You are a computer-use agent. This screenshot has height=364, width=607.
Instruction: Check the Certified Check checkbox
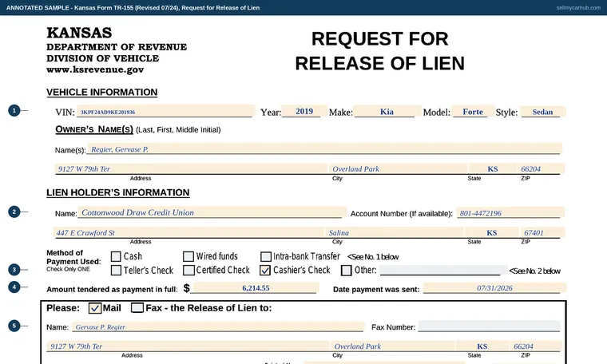click(189, 270)
